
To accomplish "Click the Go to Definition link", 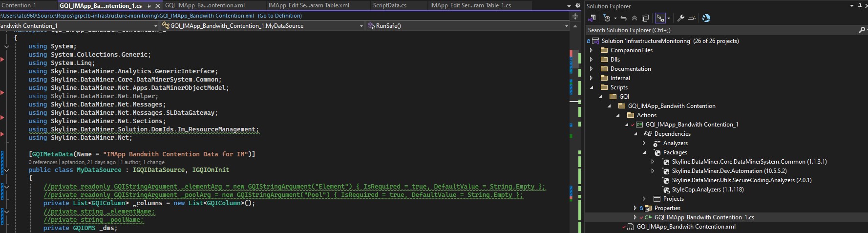I will click(280, 16).
